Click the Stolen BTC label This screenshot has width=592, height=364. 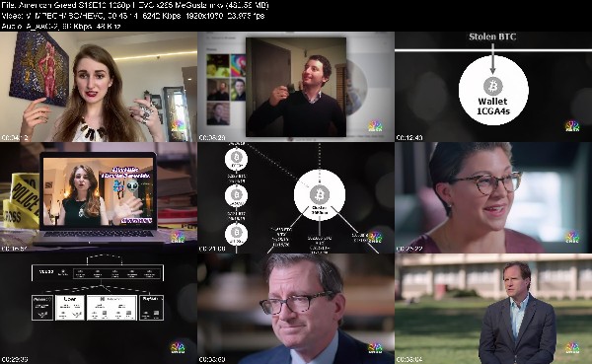(x=492, y=36)
